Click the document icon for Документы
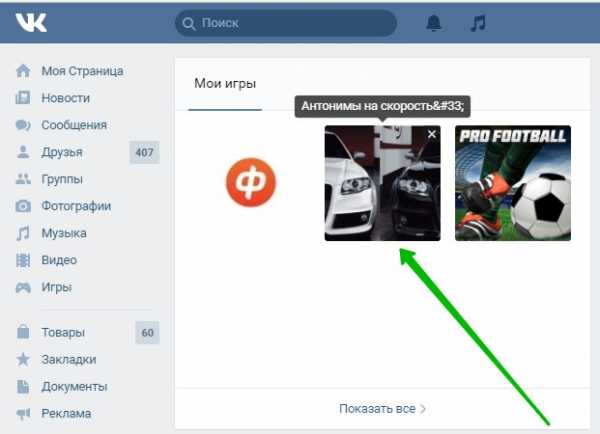This screenshot has height=434, width=600. pos(23,387)
